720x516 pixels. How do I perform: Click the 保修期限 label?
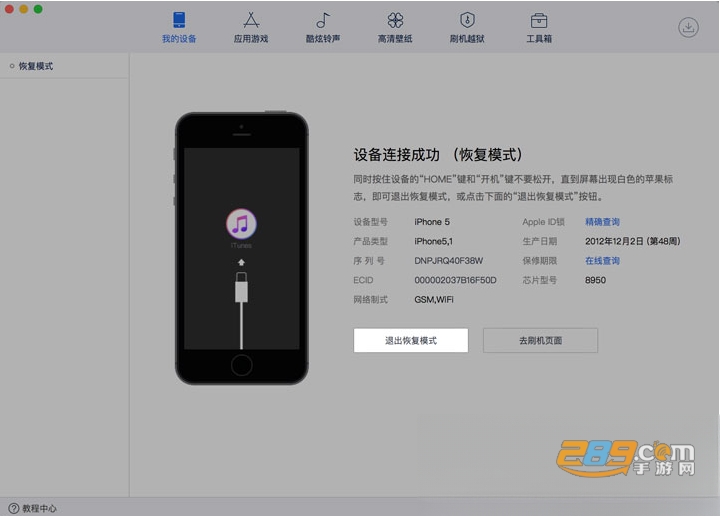click(540, 261)
